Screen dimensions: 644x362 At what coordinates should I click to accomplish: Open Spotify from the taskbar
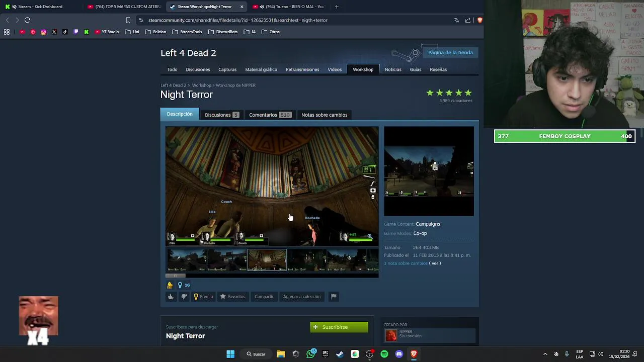[x=384, y=354]
